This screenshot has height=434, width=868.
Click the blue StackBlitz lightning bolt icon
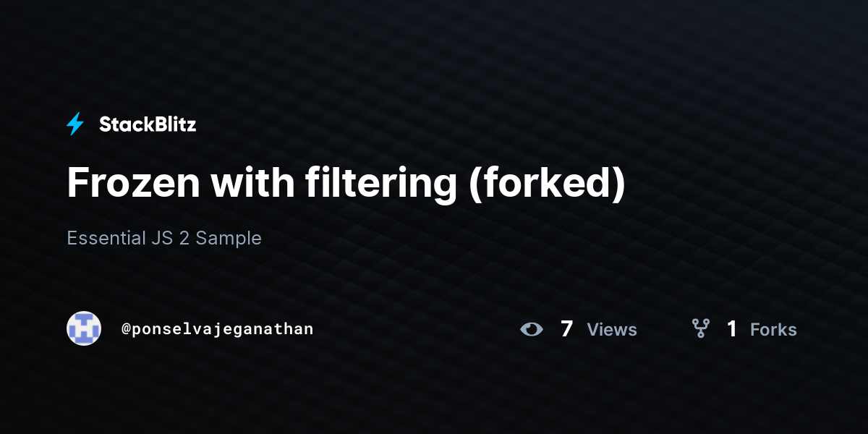[x=75, y=124]
